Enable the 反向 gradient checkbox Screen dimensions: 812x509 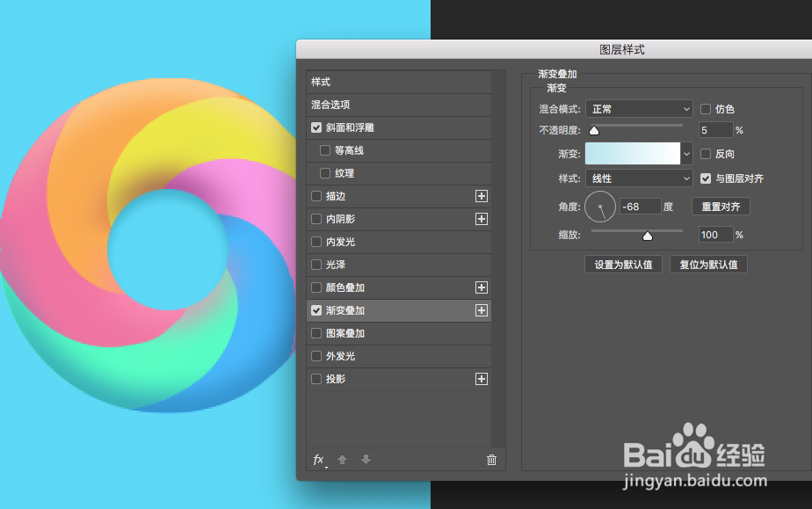(704, 154)
